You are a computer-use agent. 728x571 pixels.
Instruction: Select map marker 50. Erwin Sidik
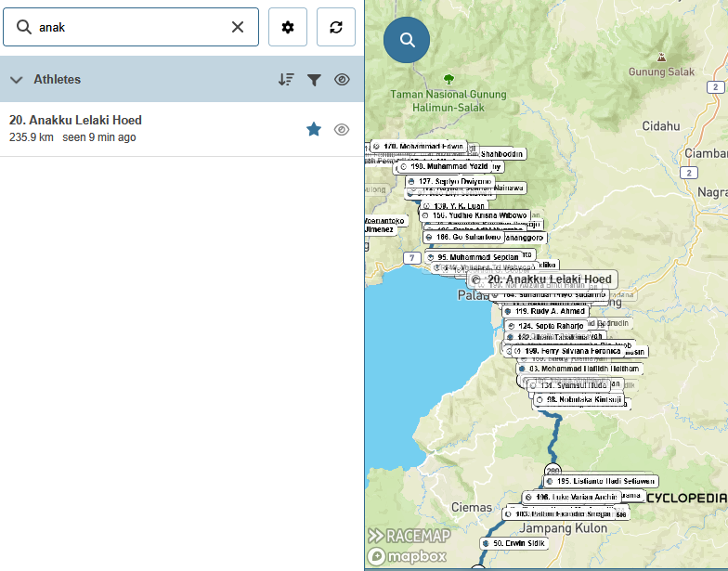514,543
